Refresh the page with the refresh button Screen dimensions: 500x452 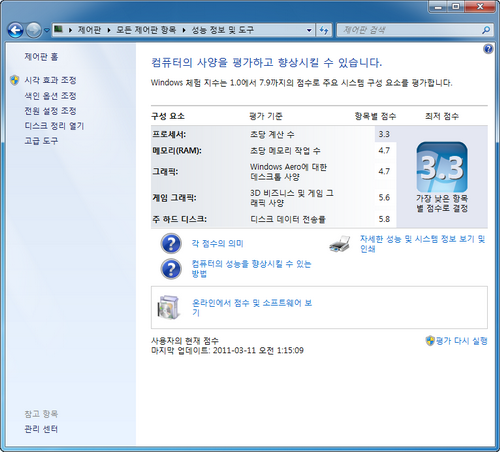pos(324,30)
